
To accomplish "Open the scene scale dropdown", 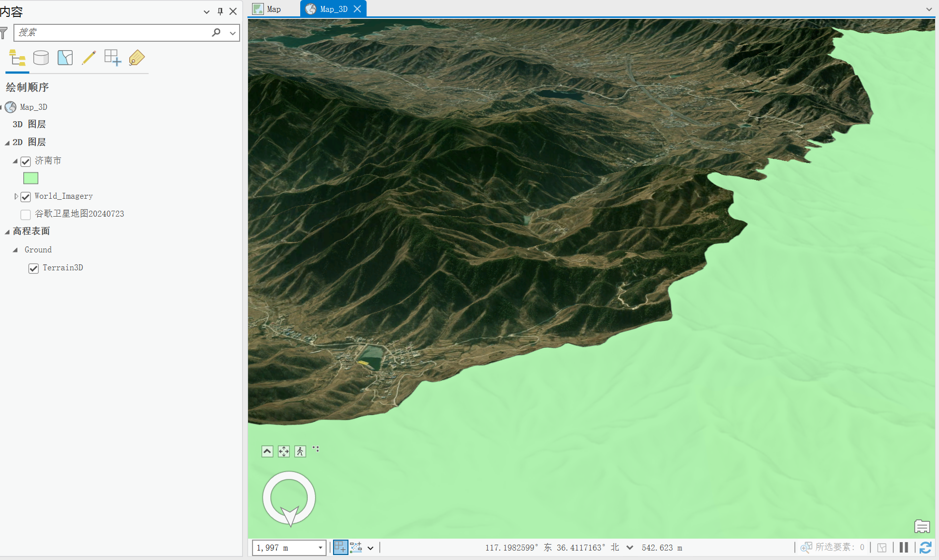I will point(321,548).
